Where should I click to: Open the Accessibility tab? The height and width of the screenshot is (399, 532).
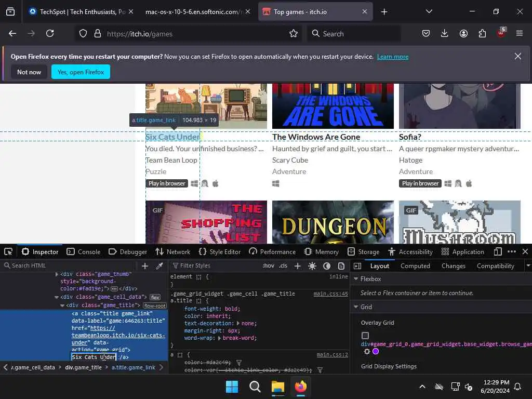[410, 252]
